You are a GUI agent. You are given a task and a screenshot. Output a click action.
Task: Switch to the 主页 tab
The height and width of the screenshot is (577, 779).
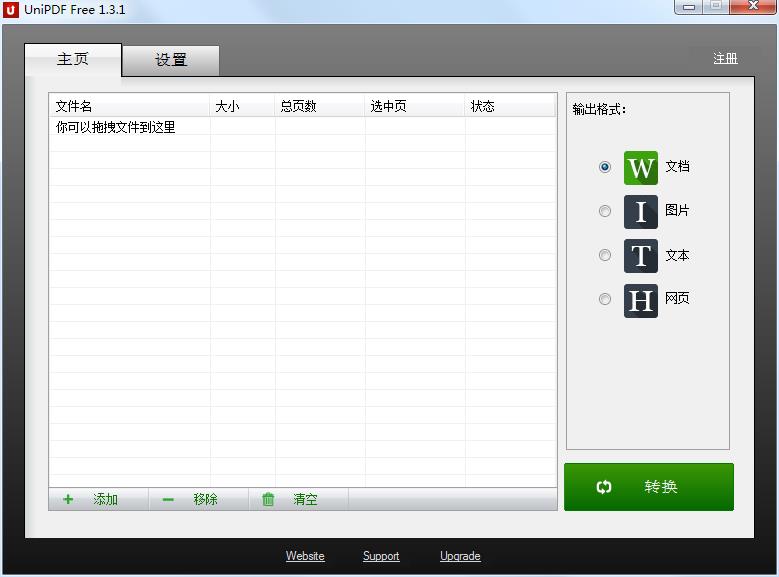coord(73,60)
